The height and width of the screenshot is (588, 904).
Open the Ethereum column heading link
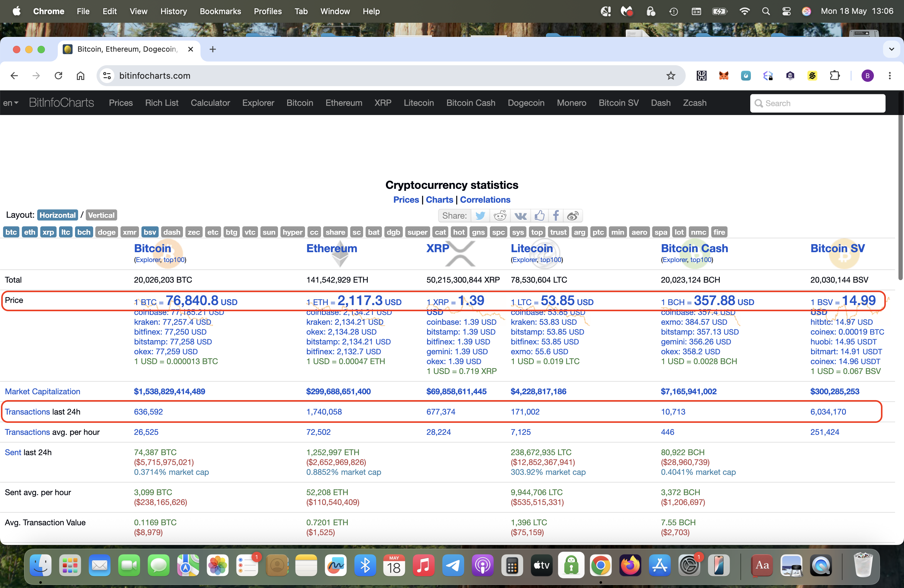coord(331,248)
